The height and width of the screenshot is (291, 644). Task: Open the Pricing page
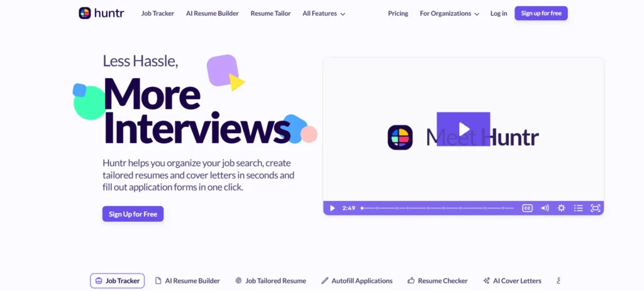pyautogui.click(x=398, y=14)
